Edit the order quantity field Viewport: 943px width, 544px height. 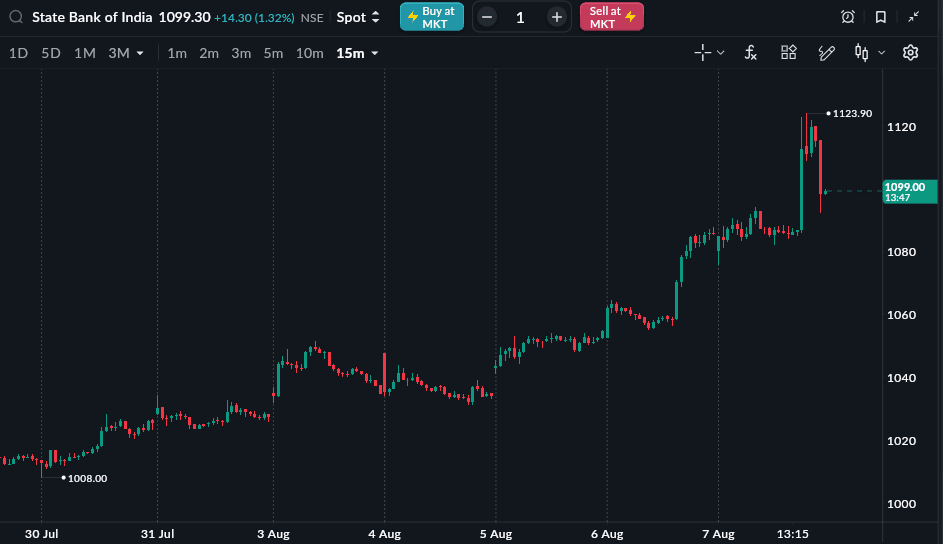pyautogui.click(x=520, y=17)
